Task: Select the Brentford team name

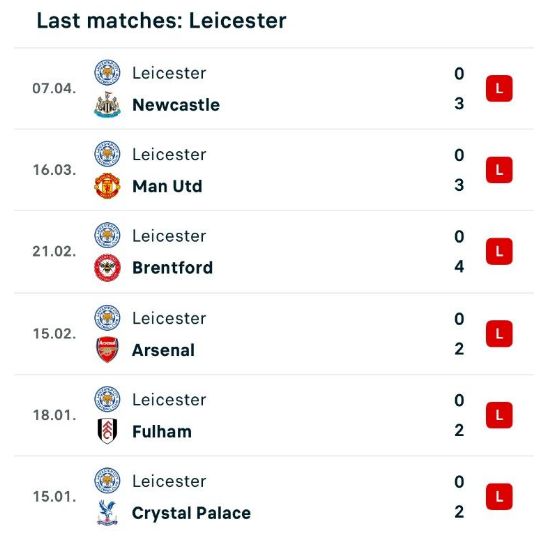Action: [x=172, y=268]
